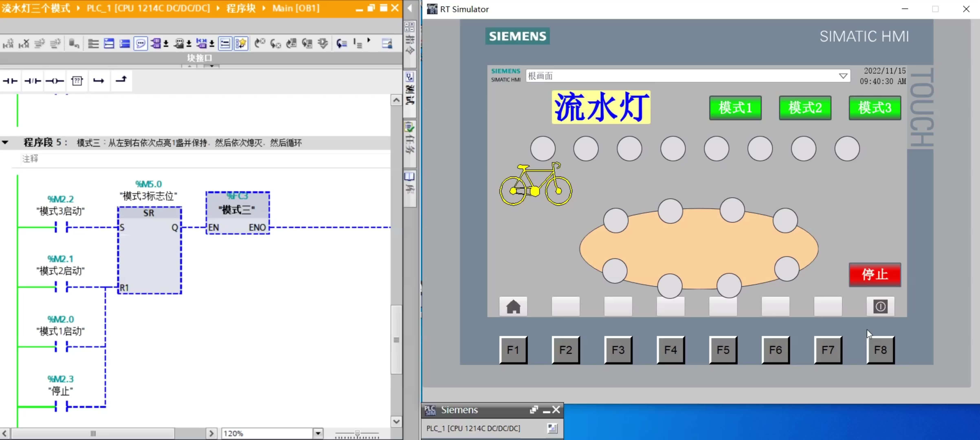Click the Main [OB1] breadcrumb item
The image size is (980, 440).
click(x=296, y=8)
